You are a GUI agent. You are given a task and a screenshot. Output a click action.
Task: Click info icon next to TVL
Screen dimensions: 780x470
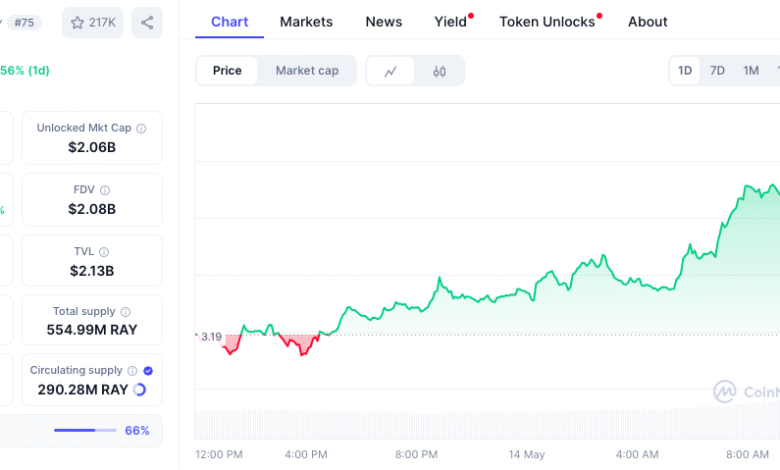104,252
